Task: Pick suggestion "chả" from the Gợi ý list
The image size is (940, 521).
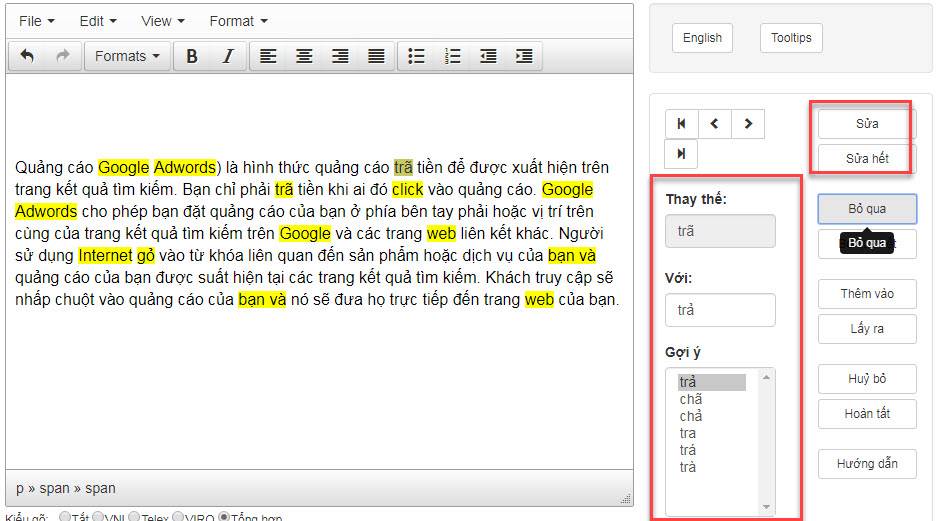Action: click(691, 416)
